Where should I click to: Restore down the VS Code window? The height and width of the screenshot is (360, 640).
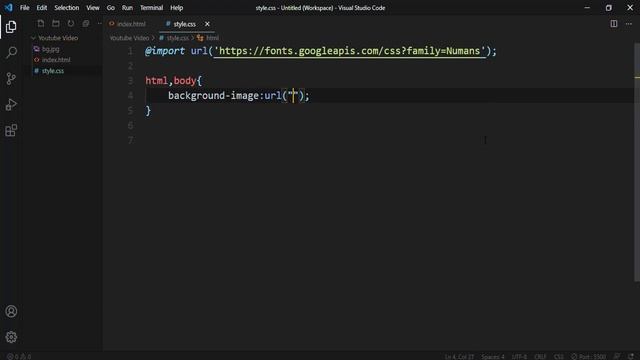[609, 8]
